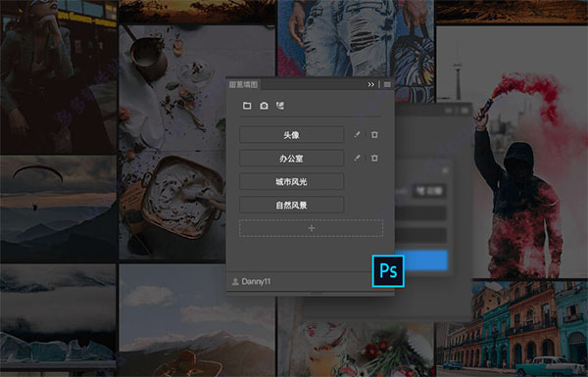This screenshot has height=377, width=588.
Task: Click the Photoshop Ps logo
Action: click(388, 271)
